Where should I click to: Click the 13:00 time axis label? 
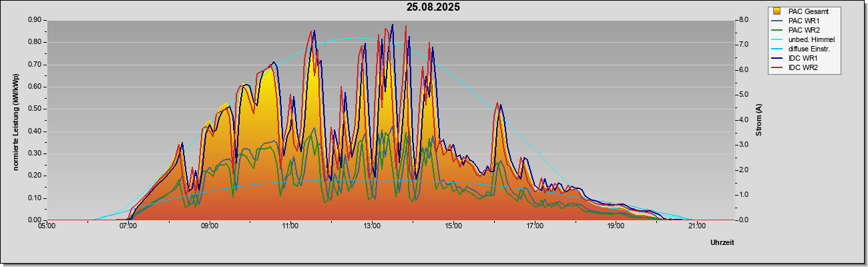coord(372,226)
